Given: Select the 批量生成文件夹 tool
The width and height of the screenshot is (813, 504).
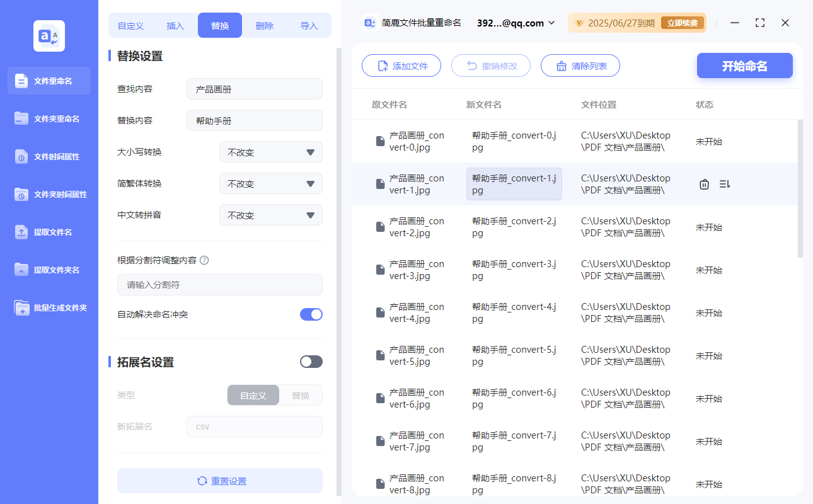Looking at the screenshot, I should (x=49, y=307).
